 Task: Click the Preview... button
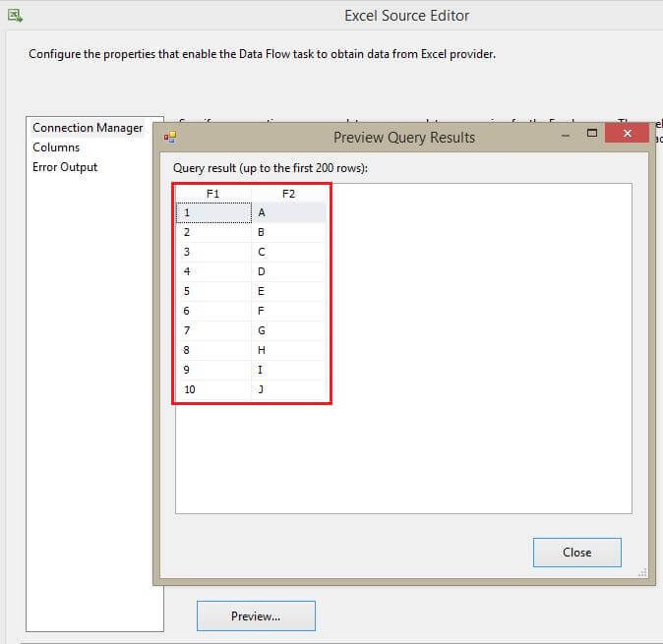click(x=256, y=616)
